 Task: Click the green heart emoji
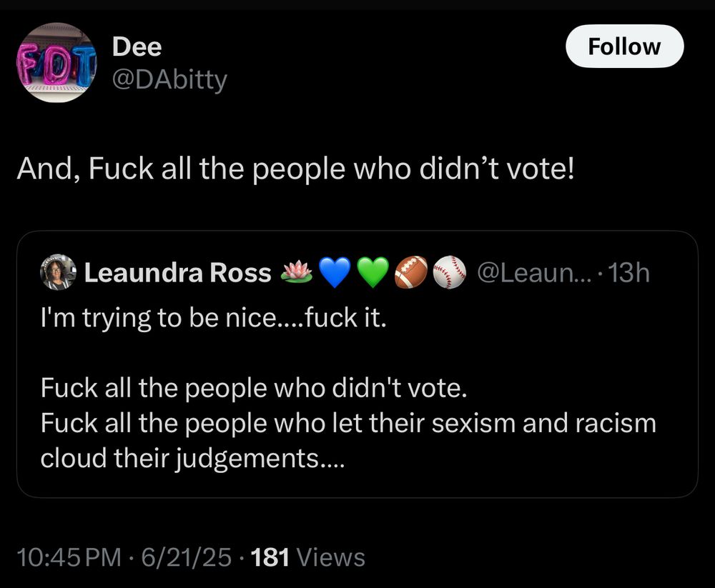point(373,273)
